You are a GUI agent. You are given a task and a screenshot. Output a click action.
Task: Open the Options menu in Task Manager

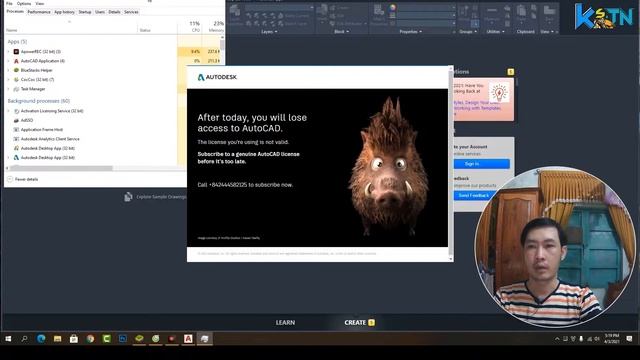tap(24, 3)
